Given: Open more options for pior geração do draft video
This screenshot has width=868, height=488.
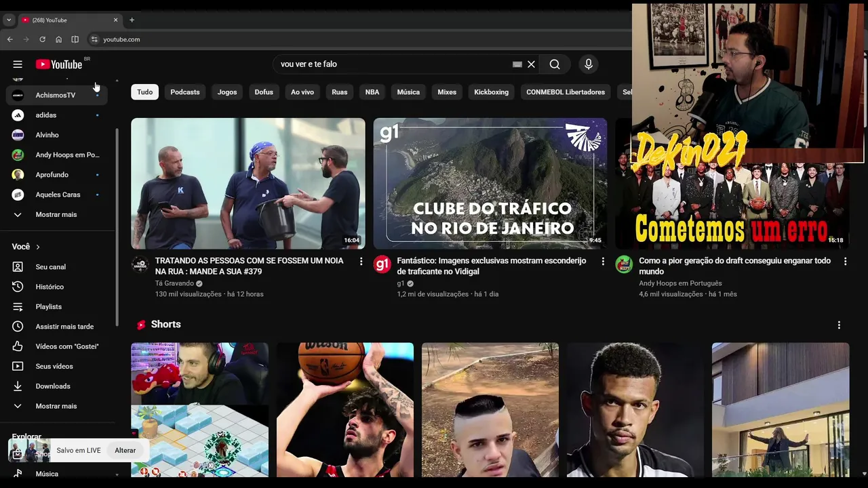Looking at the screenshot, I should 845,262.
